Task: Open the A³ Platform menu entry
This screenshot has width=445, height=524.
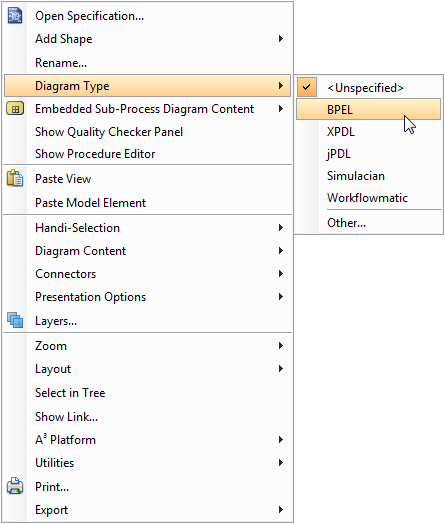Action: click(x=148, y=439)
